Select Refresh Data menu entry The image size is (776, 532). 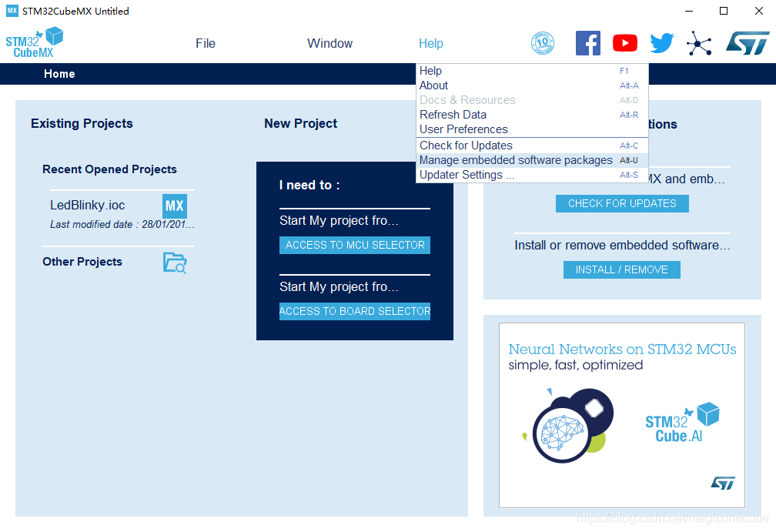coord(532,115)
